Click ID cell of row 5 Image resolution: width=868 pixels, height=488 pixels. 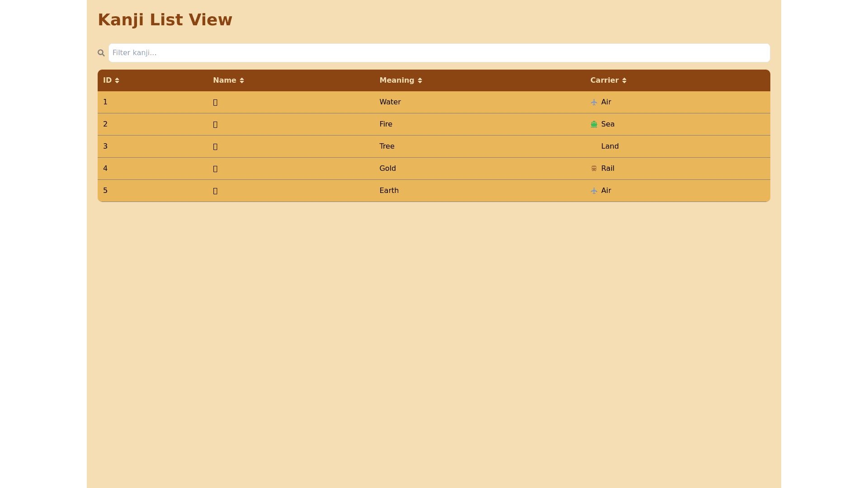105,191
